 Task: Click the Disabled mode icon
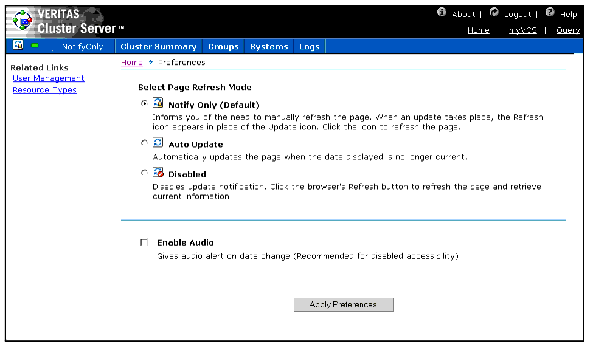[158, 173]
